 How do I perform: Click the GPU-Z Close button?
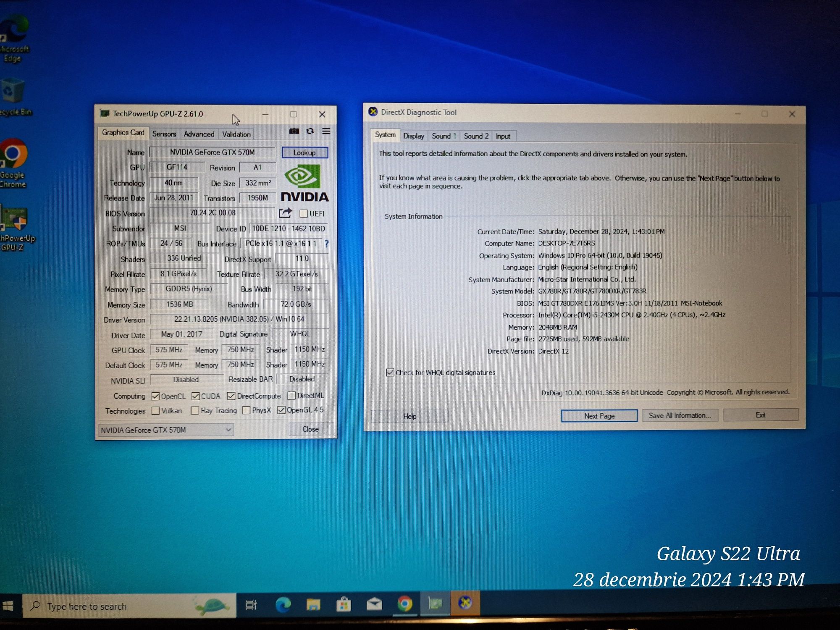tap(311, 429)
